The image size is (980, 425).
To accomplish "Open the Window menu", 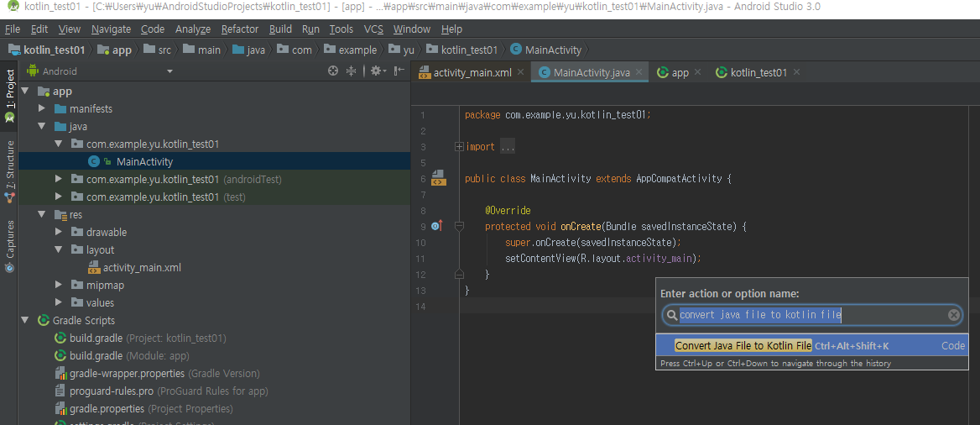I will tap(412, 29).
